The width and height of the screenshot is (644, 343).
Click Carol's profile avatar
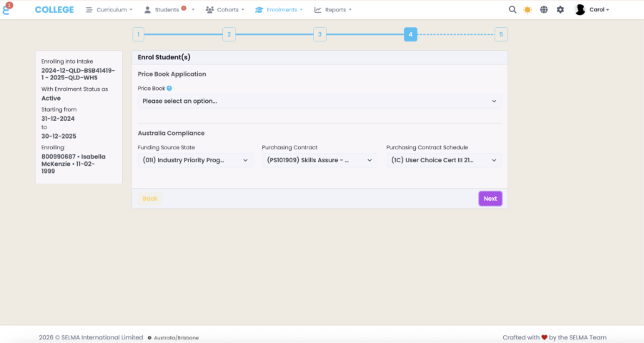pos(580,10)
